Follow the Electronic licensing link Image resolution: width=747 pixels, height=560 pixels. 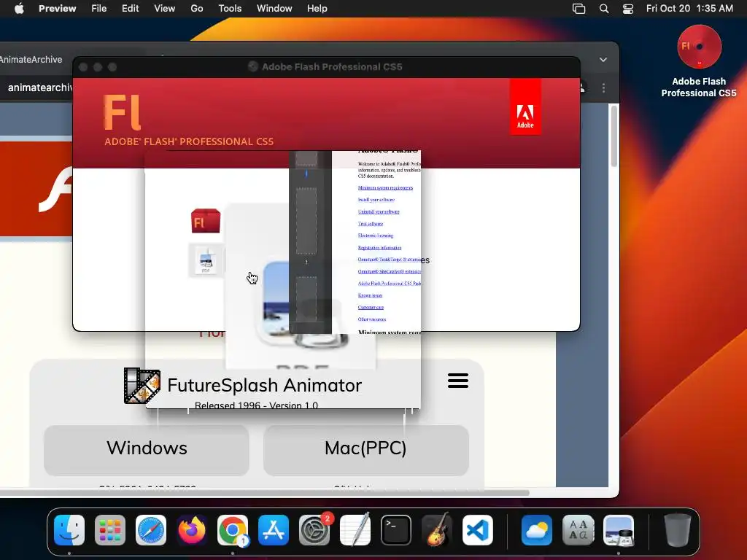tap(376, 236)
